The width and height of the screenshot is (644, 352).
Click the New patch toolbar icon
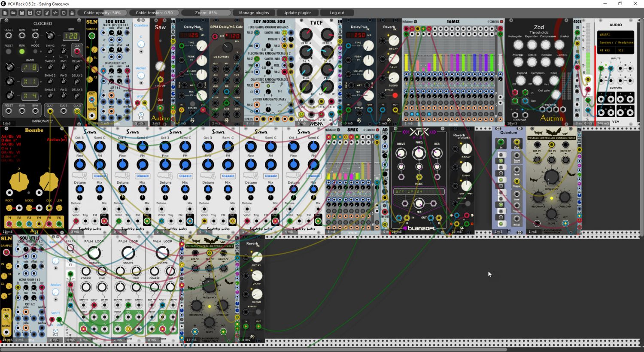click(x=5, y=13)
